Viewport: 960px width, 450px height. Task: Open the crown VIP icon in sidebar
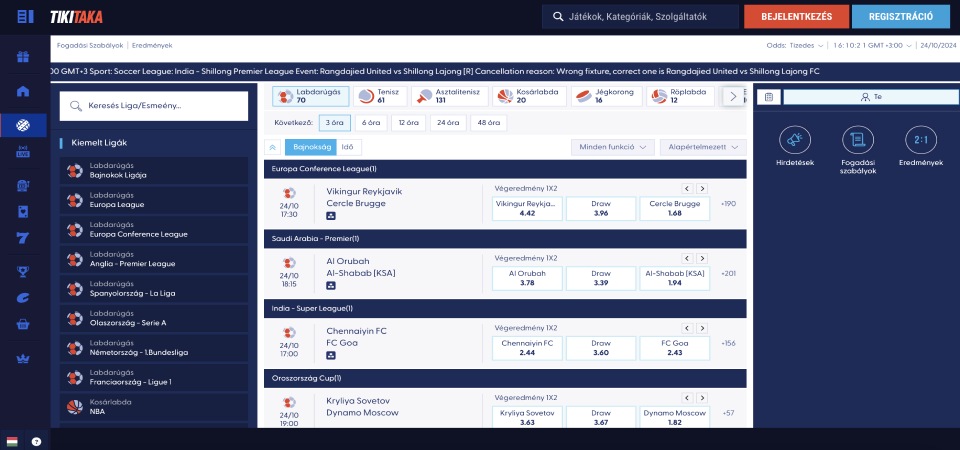23,359
